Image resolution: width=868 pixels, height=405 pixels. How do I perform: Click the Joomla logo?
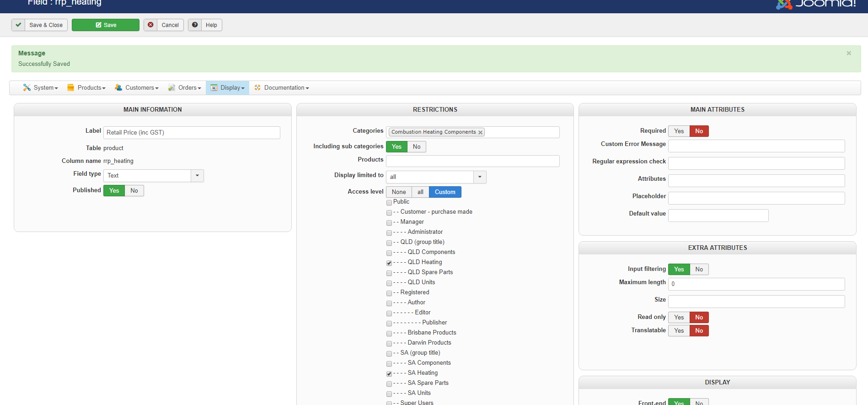816,4
